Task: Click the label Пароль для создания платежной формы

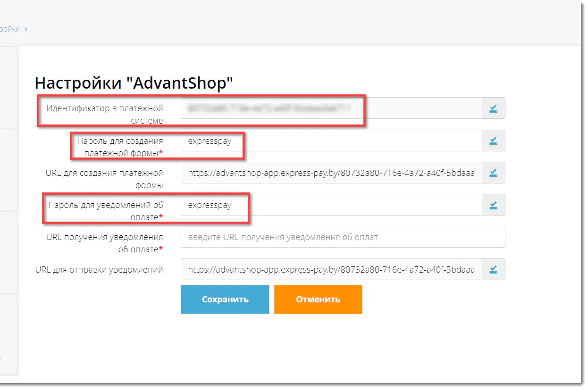Action: [x=120, y=146]
